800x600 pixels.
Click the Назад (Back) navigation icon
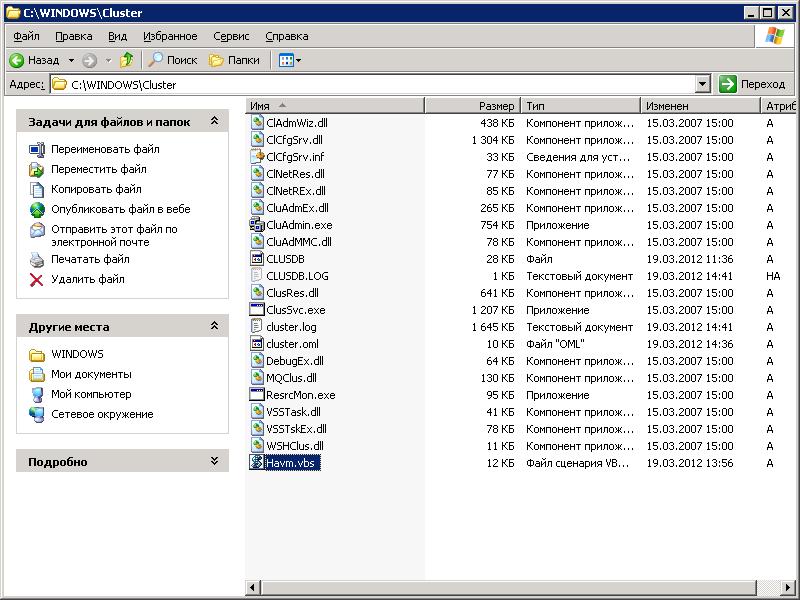[x=16, y=59]
